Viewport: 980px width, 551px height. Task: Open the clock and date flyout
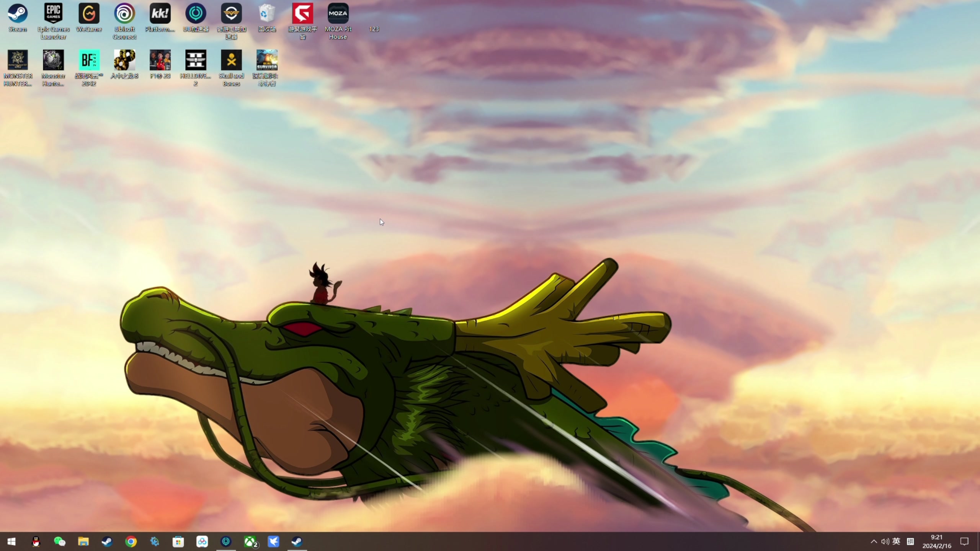[937, 541]
